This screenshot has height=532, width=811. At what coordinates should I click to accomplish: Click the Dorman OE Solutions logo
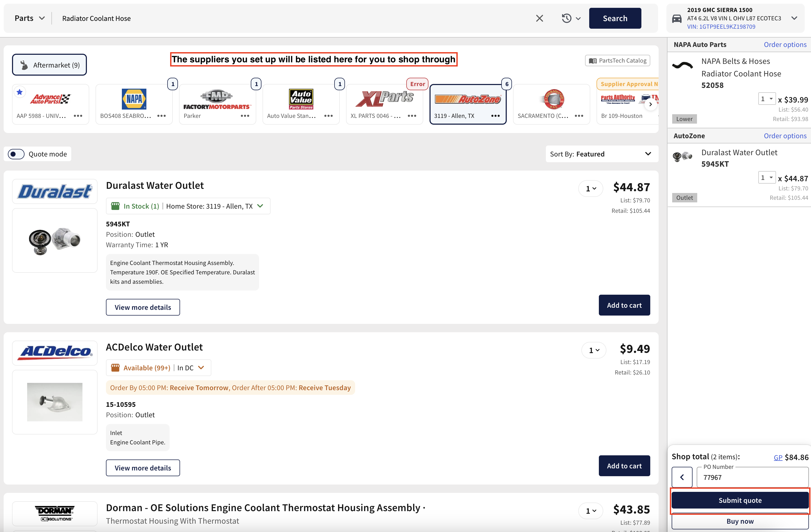tap(55, 513)
